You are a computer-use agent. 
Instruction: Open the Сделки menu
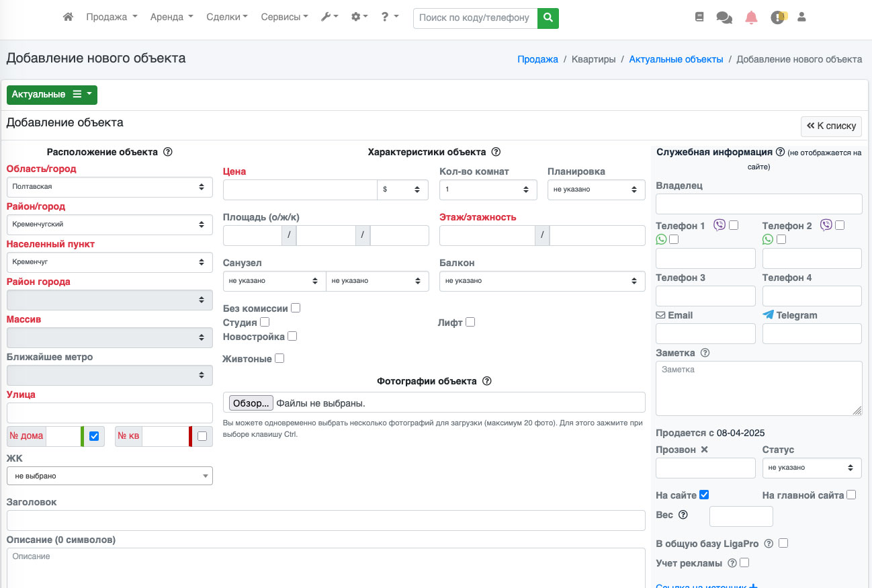coord(226,17)
